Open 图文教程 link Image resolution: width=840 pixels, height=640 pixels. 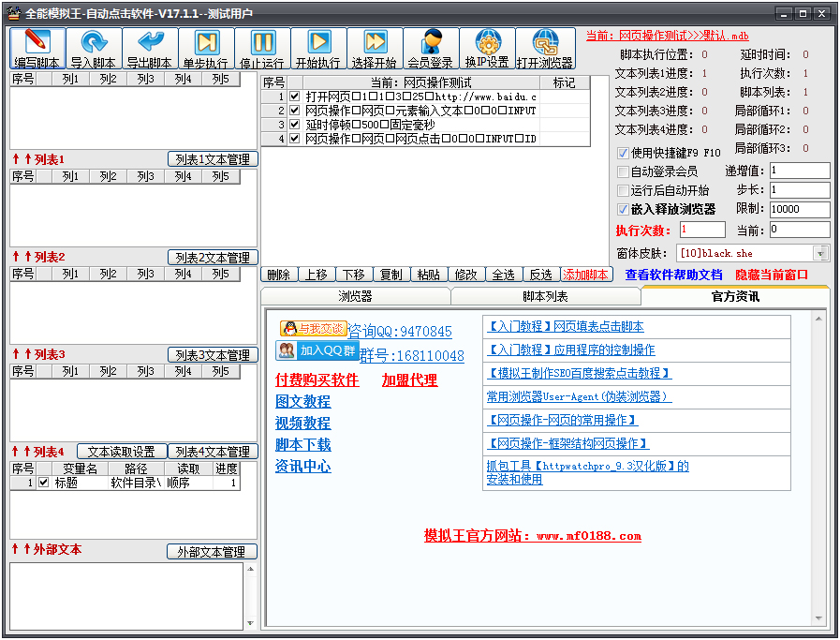pos(303,401)
